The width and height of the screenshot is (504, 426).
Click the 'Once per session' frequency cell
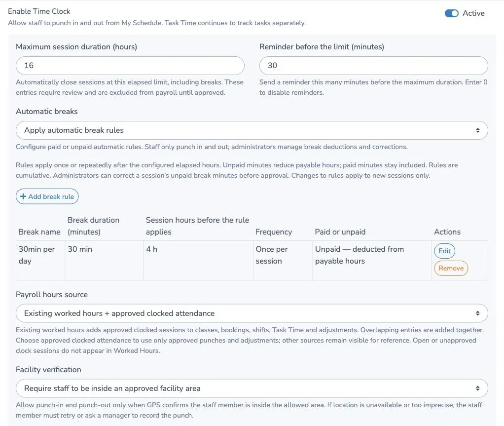point(283,260)
